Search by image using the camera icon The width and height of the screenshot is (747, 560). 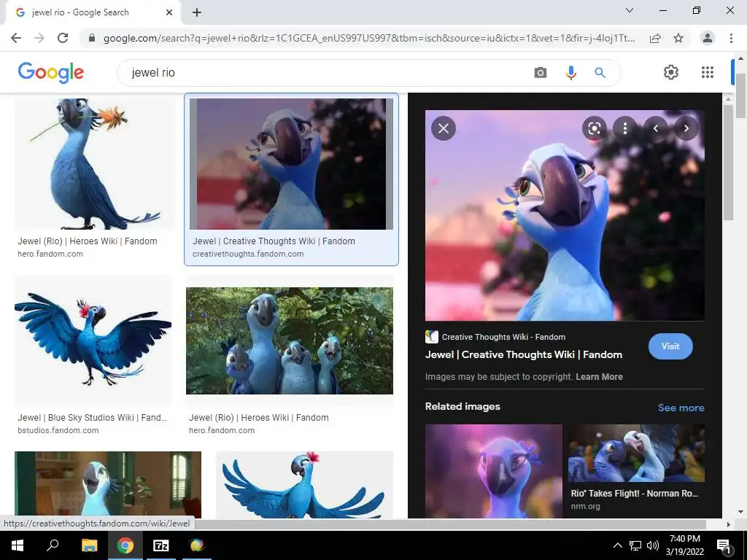click(x=541, y=72)
